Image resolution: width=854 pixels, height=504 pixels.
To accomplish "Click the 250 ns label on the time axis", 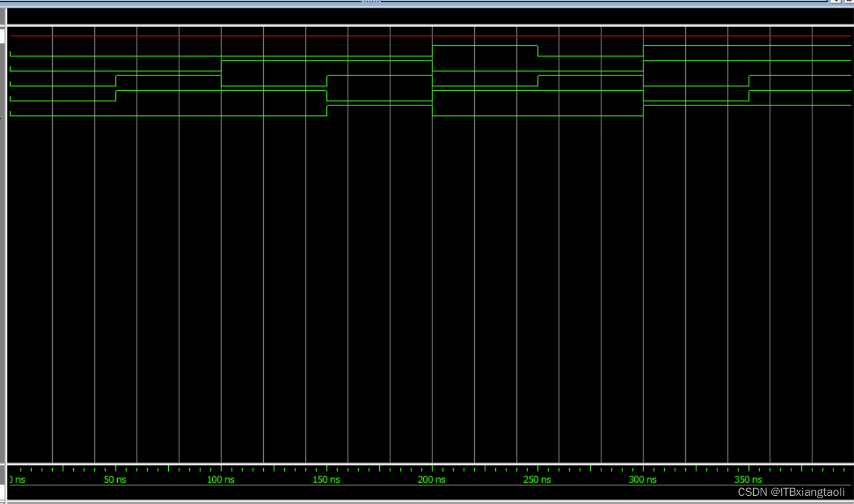I will [x=537, y=479].
